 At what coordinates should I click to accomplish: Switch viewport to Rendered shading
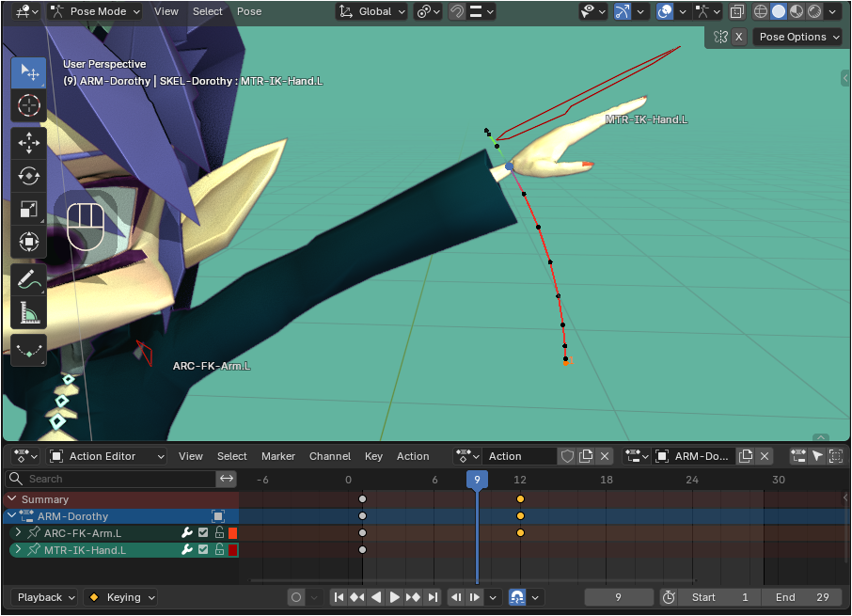click(x=814, y=11)
